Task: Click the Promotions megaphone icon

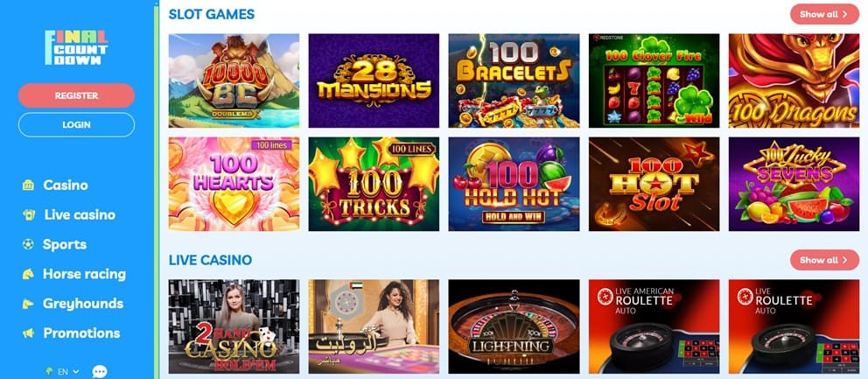Action: click(x=28, y=333)
